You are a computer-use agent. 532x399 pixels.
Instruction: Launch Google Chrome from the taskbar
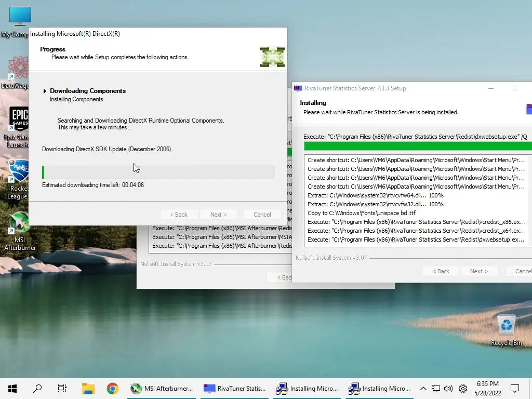[112, 389]
